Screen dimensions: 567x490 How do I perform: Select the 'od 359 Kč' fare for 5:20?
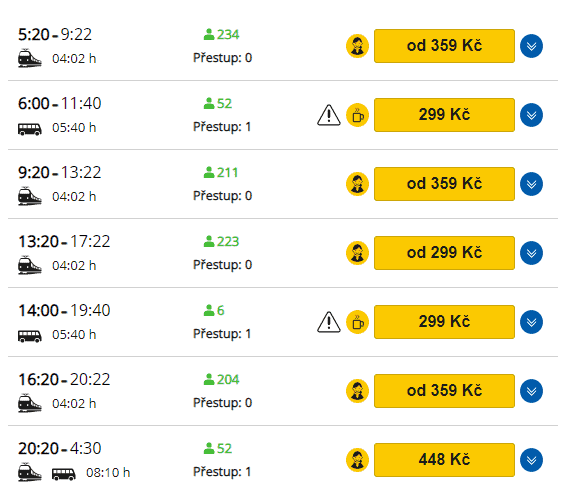pyautogui.click(x=444, y=46)
